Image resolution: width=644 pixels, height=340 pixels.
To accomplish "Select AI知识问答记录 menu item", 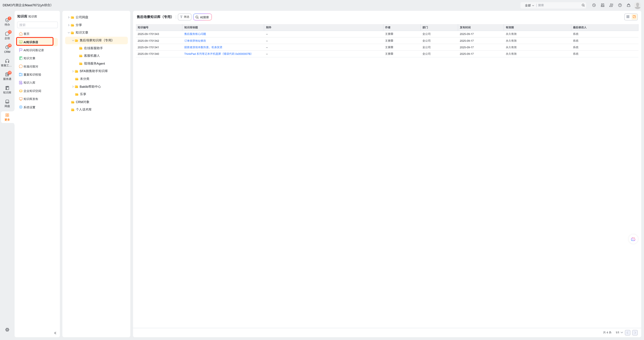I will [33, 50].
